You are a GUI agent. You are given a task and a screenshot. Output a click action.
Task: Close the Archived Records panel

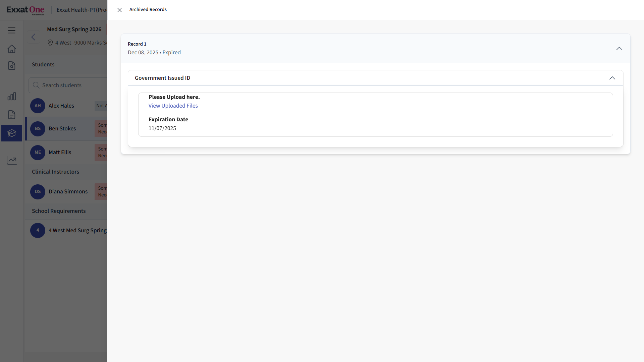click(x=119, y=10)
